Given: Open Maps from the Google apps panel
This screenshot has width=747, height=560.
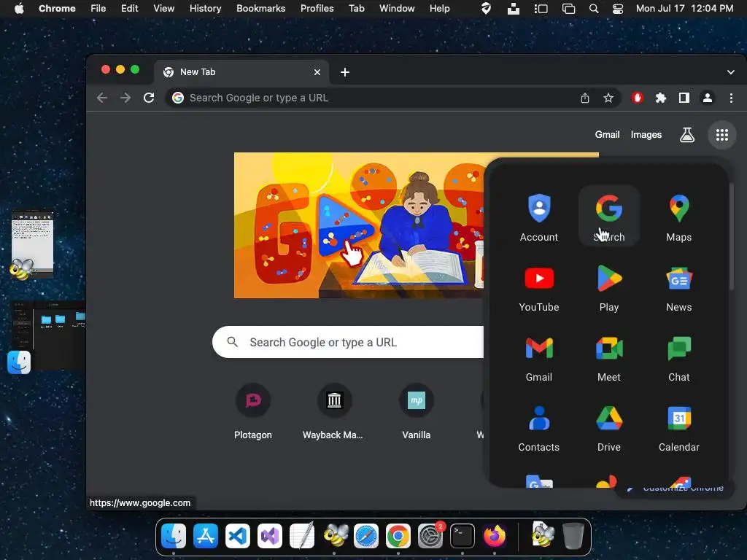Looking at the screenshot, I should click(679, 217).
